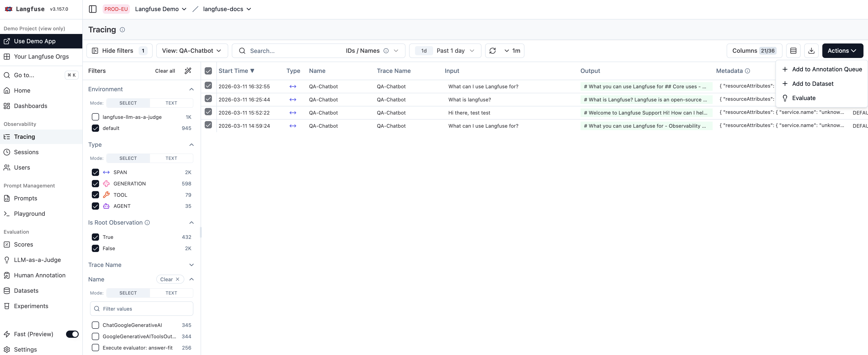
Task: Click the Langfuse logo
Action: point(8,9)
